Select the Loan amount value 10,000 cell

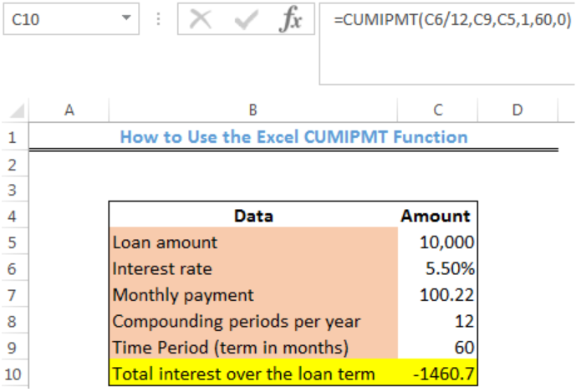pos(437,242)
